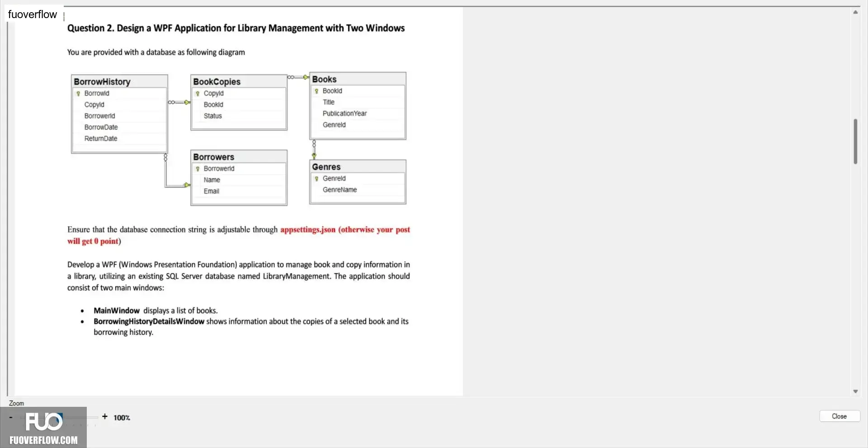
Task: Click the scrollbar down arrow
Action: click(x=855, y=391)
